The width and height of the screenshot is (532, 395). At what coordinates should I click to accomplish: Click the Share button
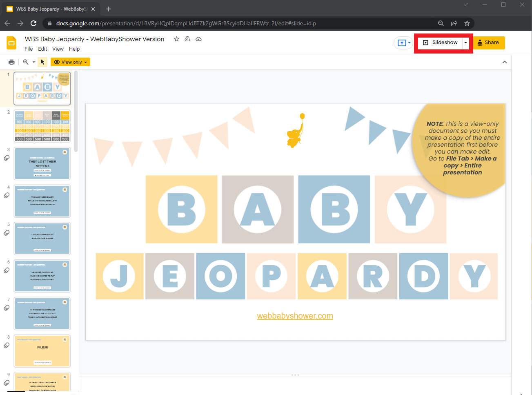click(x=488, y=42)
